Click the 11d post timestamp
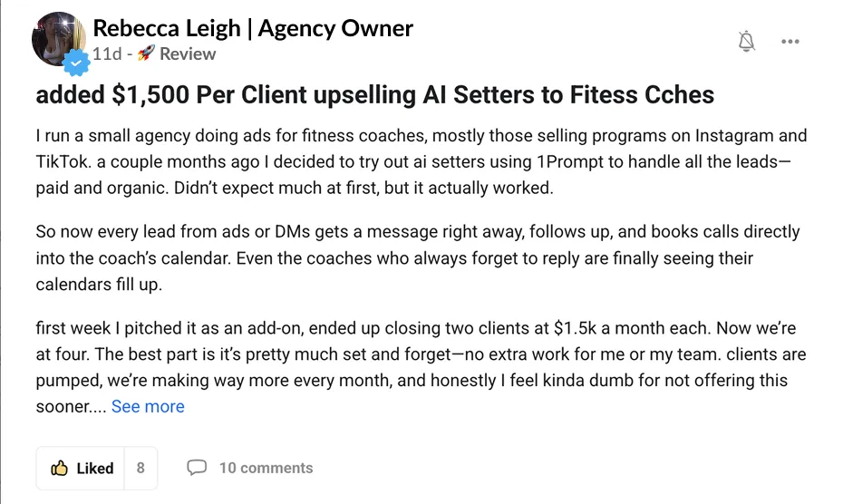This screenshot has height=504, width=843. click(107, 53)
